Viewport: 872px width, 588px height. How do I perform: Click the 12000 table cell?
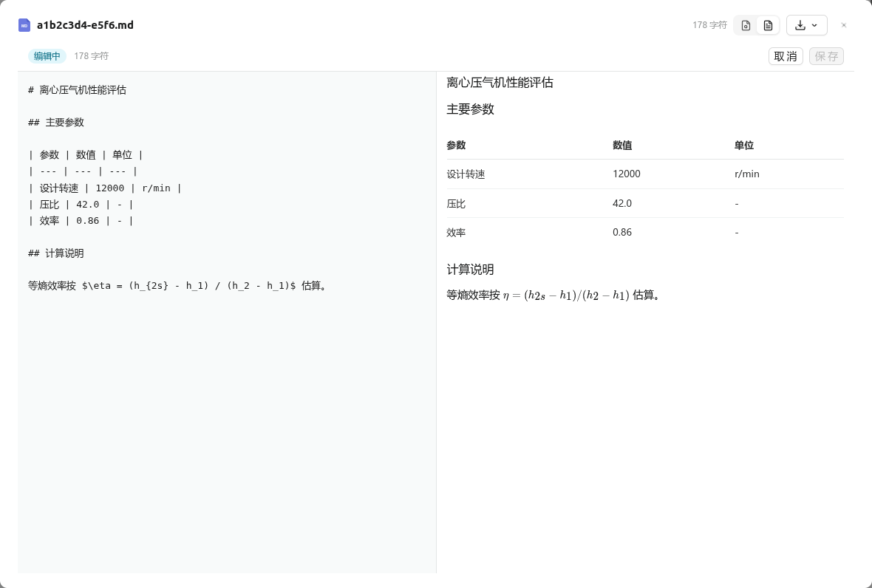click(x=627, y=174)
